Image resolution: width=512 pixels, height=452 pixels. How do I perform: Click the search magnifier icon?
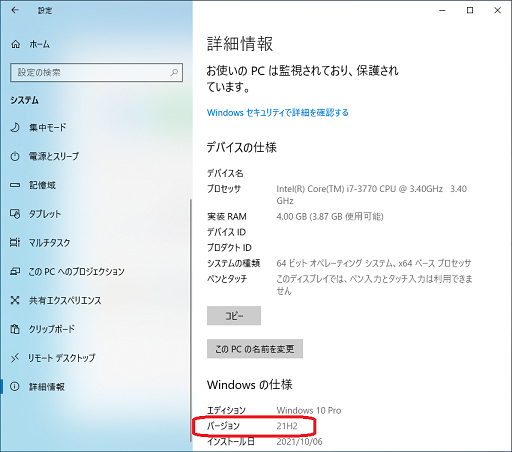point(174,72)
